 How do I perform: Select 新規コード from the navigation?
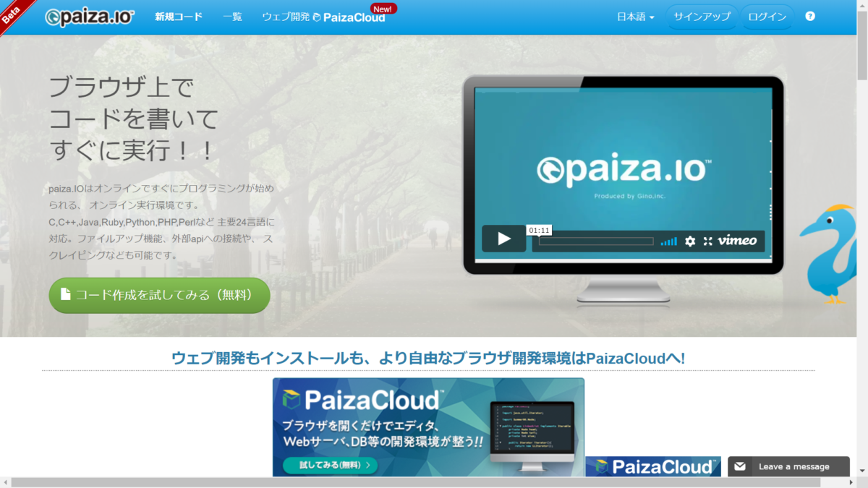pyautogui.click(x=178, y=16)
